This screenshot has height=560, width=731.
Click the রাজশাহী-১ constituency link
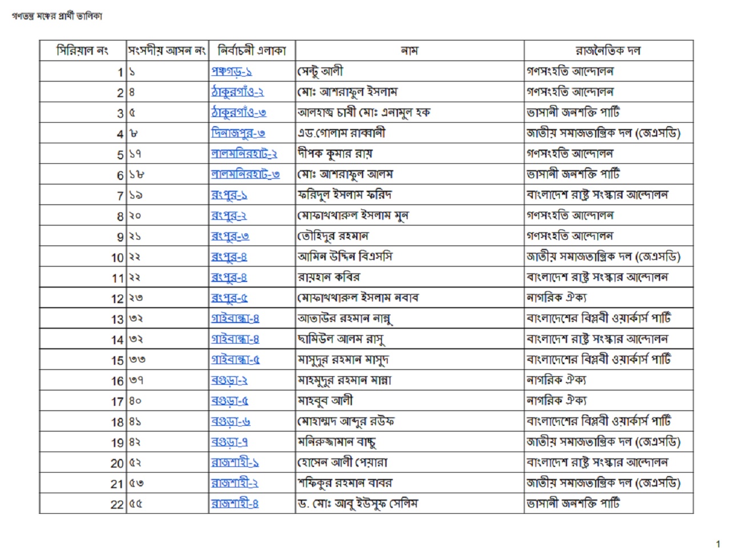point(235,463)
